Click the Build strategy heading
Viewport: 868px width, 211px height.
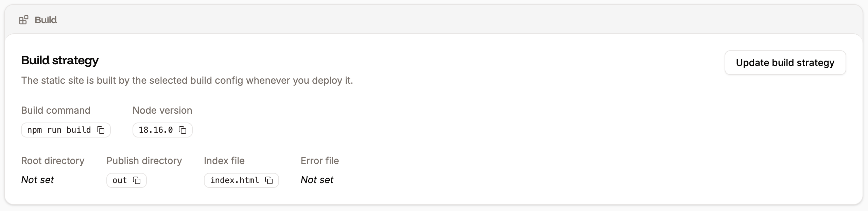click(x=60, y=60)
